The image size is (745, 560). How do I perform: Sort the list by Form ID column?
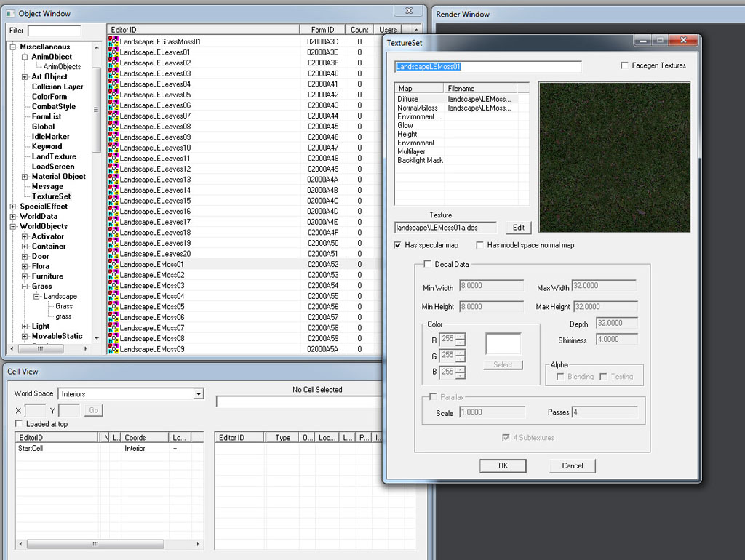tap(322, 30)
